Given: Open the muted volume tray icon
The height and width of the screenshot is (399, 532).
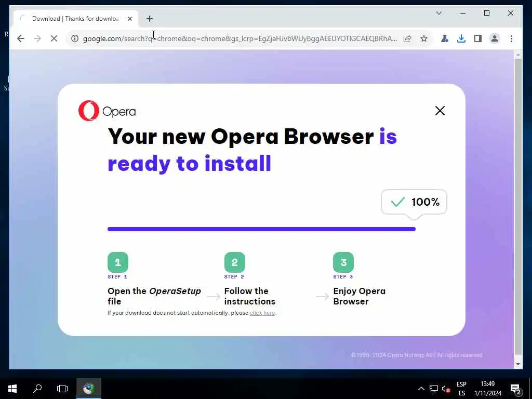Looking at the screenshot, I should (x=446, y=389).
